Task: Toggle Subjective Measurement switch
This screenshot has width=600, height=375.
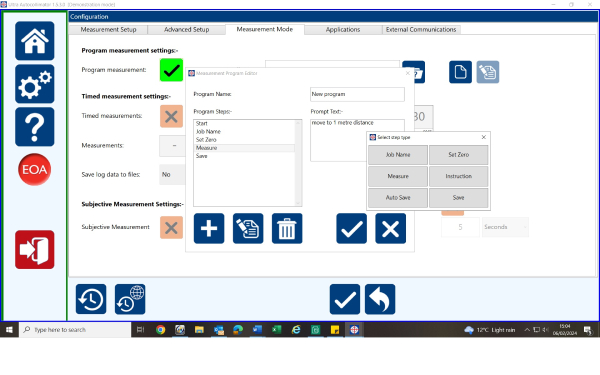Action: (x=171, y=227)
